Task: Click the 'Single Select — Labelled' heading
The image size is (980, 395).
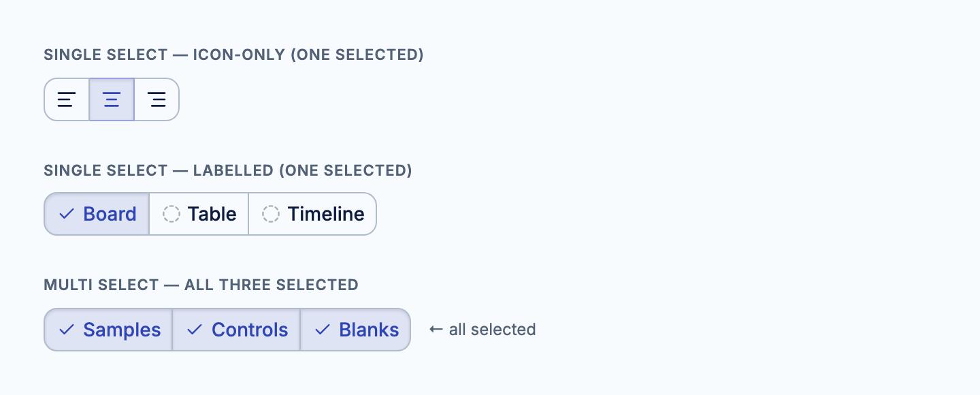Action: [228, 170]
